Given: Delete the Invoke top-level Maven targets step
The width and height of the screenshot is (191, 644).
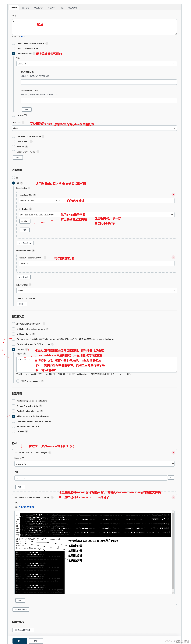Looking at the screenshot, I should click(173, 452).
